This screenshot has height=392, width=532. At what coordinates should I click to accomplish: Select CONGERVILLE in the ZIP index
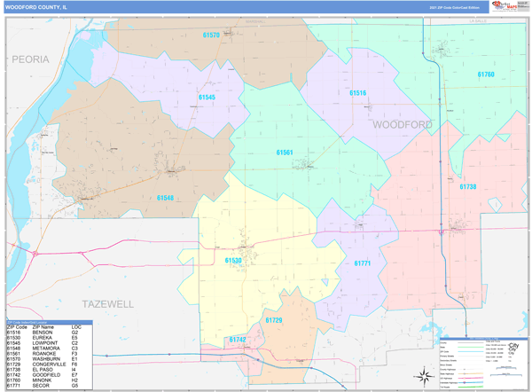click(x=49, y=365)
